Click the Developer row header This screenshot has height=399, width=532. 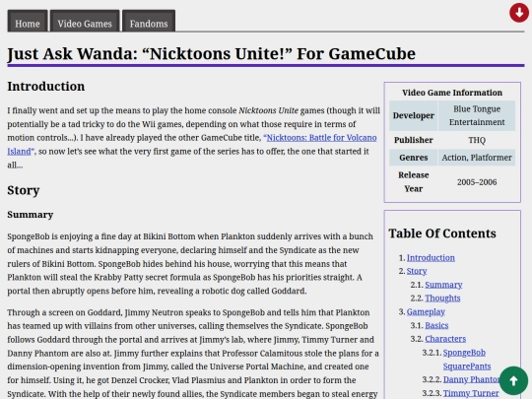pyautogui.click(x=413, y=115)
